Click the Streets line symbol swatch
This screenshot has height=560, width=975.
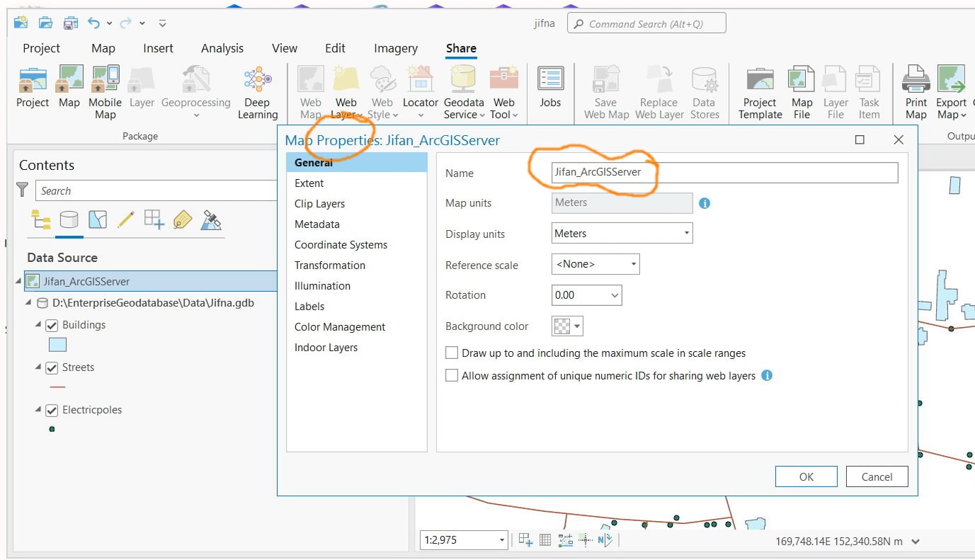(x=57, y=387)
